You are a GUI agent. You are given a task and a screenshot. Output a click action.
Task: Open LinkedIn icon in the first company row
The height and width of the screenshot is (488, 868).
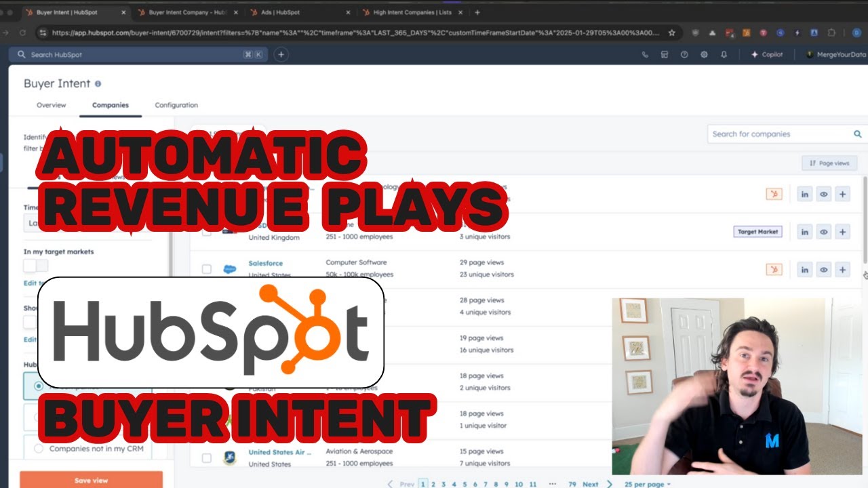click(x=804, y=195)
